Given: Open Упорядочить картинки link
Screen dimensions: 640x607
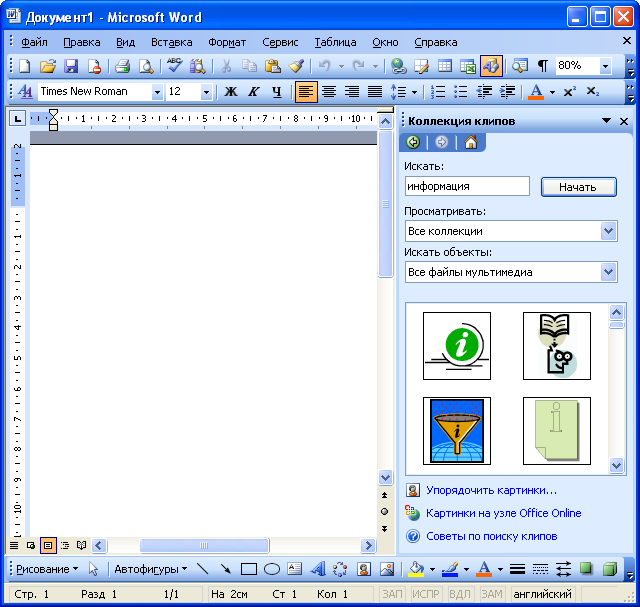Looking at the screenshot, I should (491, 490).
